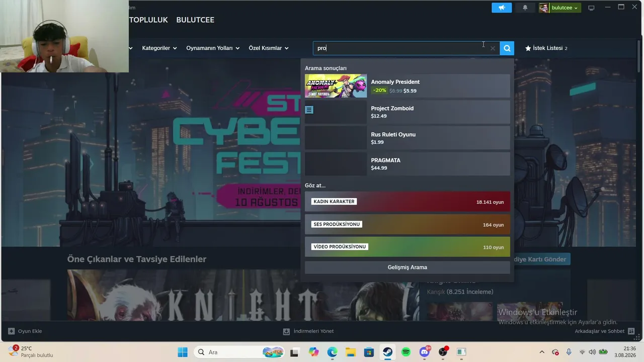Select the Project Zomboid search result

click(x=407, y=112)
